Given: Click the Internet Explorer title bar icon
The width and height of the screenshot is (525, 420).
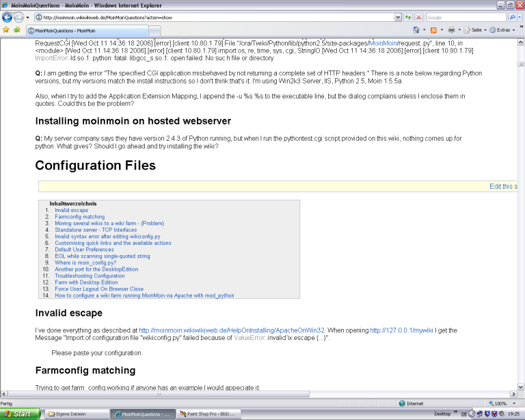Looking at the screenshot, I should tap(5, 5).
